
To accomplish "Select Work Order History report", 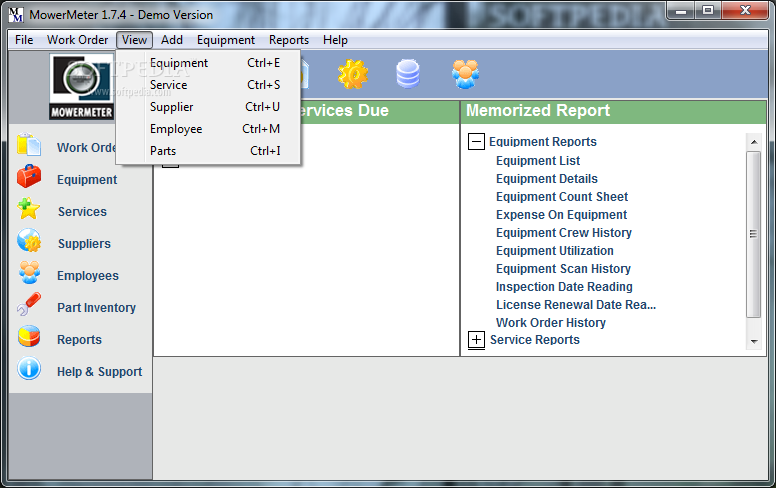I will [x=551, y=323].
